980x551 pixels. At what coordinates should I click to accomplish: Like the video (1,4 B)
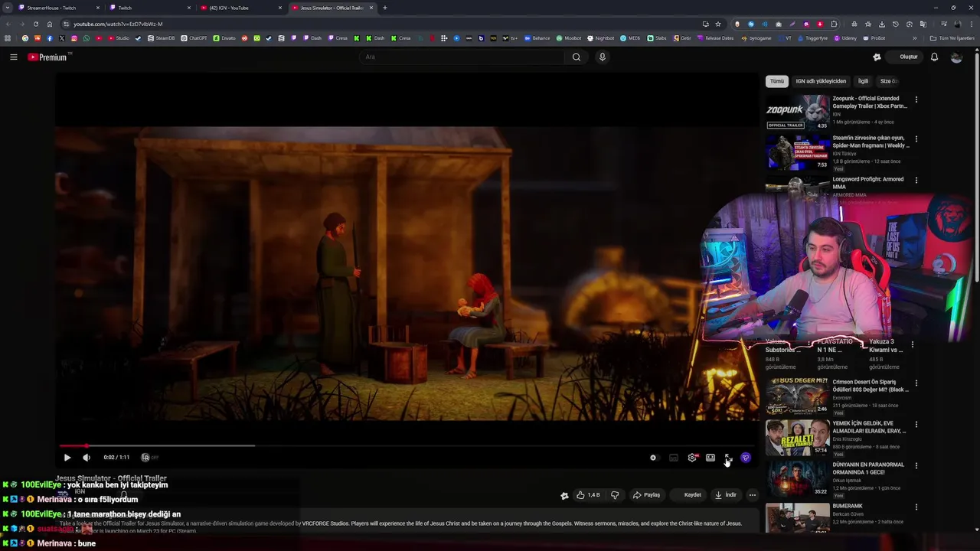point(588,495)
